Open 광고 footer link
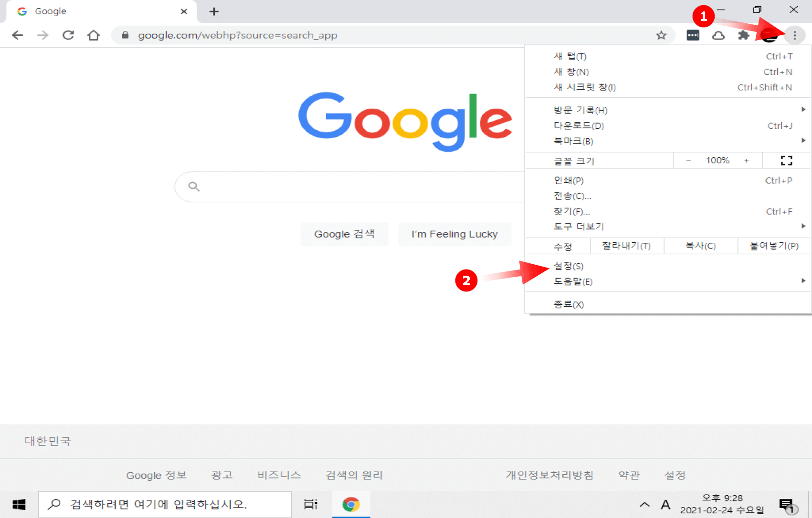This screenshot has width=812, height=518. 222,476
